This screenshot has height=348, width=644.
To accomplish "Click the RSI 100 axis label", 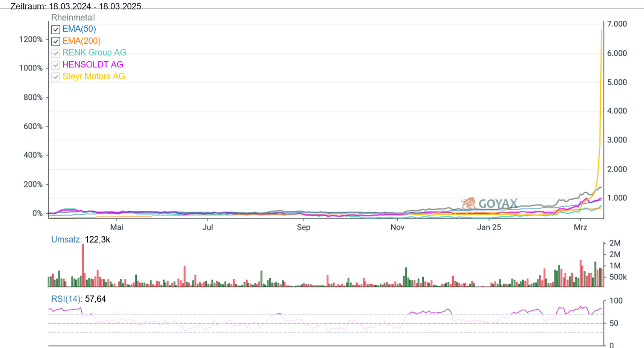I will [616, 301].
